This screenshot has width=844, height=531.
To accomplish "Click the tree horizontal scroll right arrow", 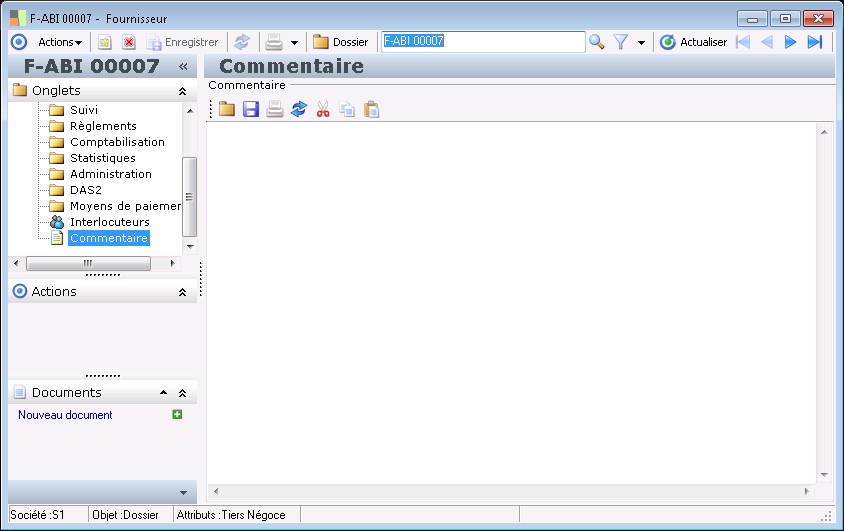I will click(172, 263).
